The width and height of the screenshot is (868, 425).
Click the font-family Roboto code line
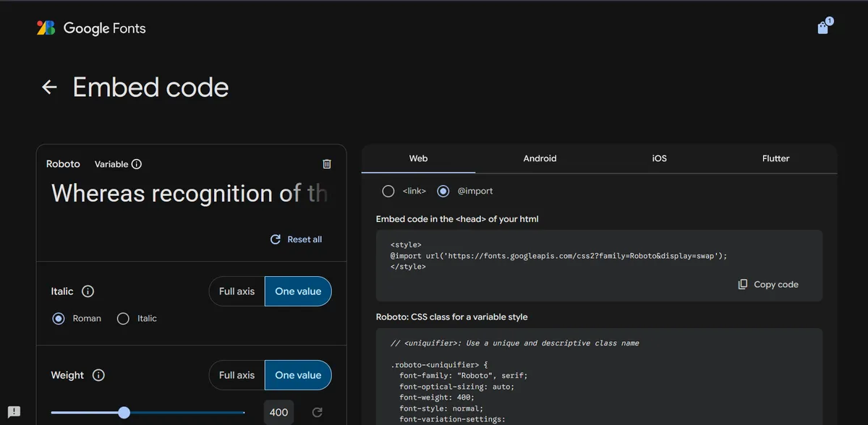[x=464, y=376]
